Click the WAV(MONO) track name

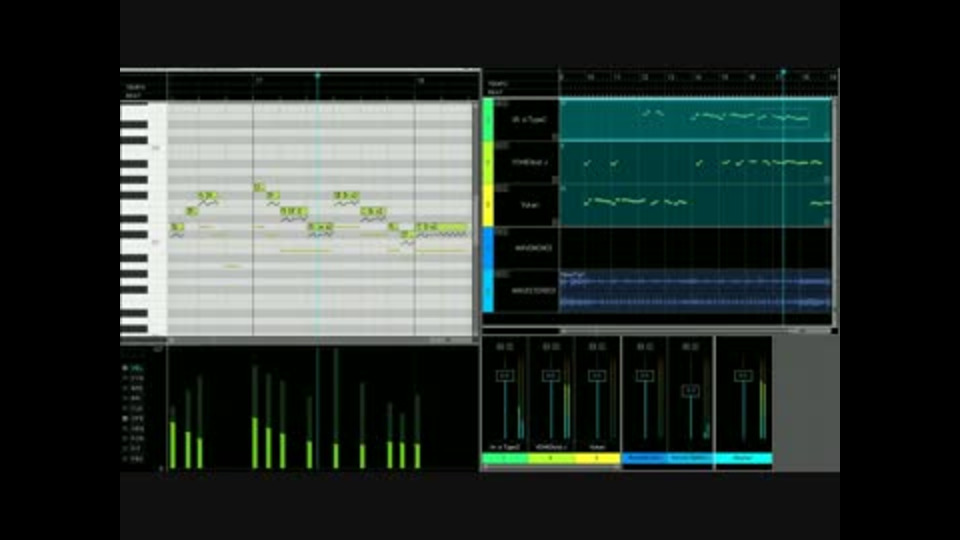(x=533, y=248)
